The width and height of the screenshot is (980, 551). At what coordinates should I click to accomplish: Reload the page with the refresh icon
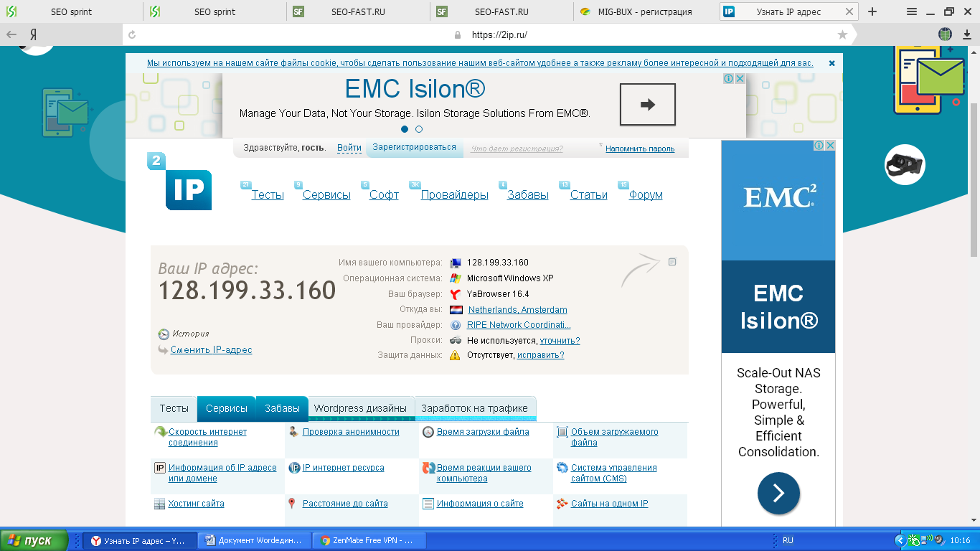132,34
